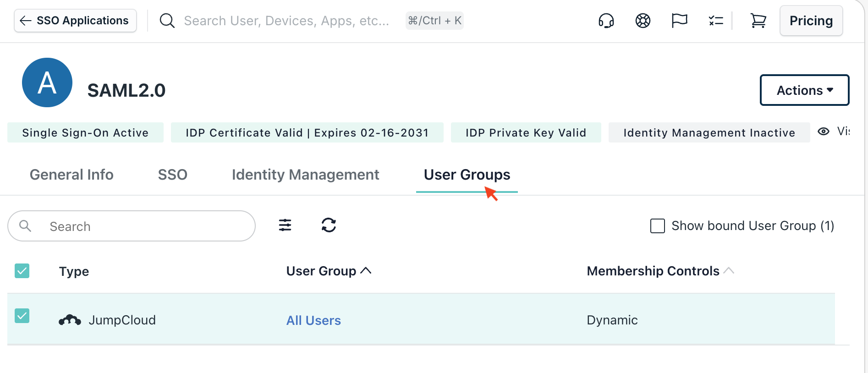
Task: Enable Show bound User Group checkbox
Action: point(658,226)
